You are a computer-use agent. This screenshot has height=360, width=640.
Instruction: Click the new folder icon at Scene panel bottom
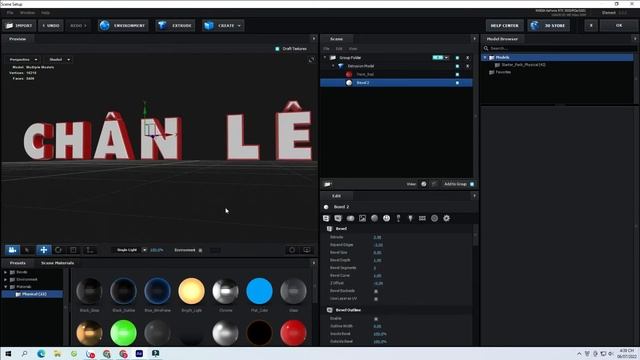(x=328, y=184)
